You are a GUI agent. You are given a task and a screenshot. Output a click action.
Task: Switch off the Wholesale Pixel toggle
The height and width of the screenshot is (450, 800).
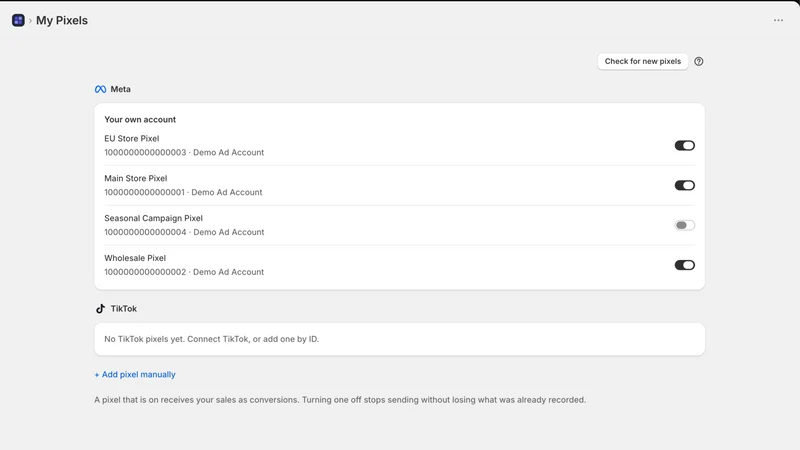[685, 265]
